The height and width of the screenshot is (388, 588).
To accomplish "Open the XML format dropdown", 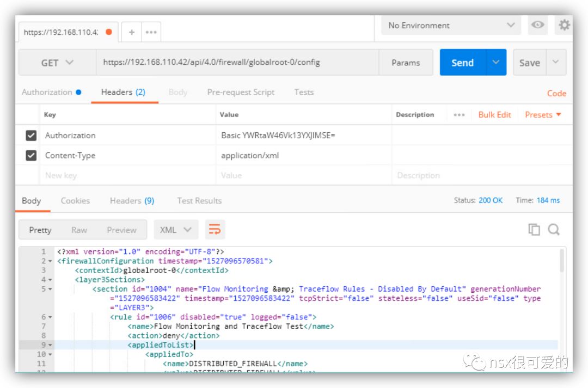I will coord(175,230).
